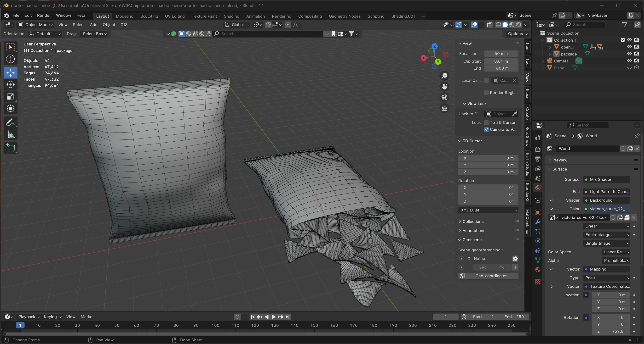
Task: Switch to the Sculpting workspace tab
Action: pos(149,16)
